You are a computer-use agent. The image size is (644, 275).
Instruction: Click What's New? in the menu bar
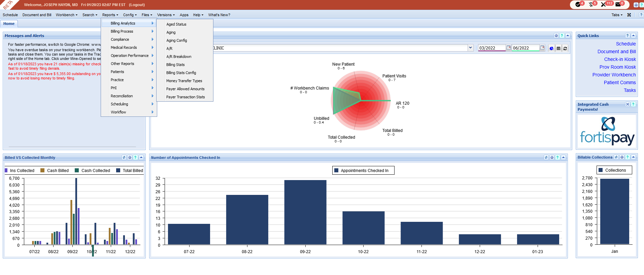(219, 15)
